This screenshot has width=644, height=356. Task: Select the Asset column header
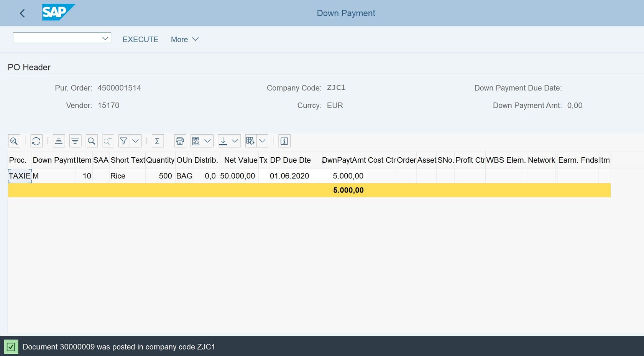pyautogui.click(x=427, y=160)
